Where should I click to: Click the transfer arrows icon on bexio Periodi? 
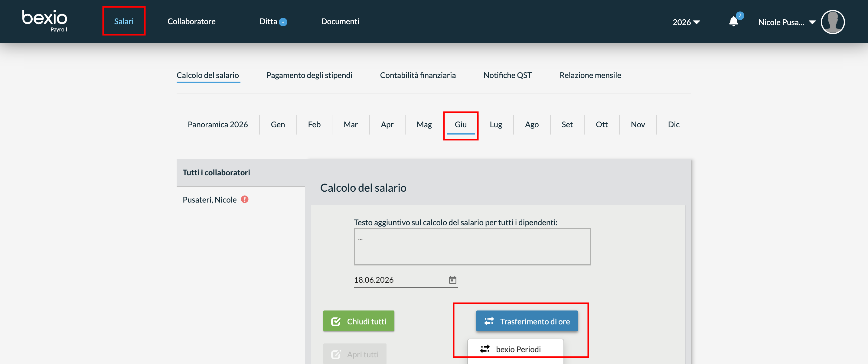click(485, 349)
